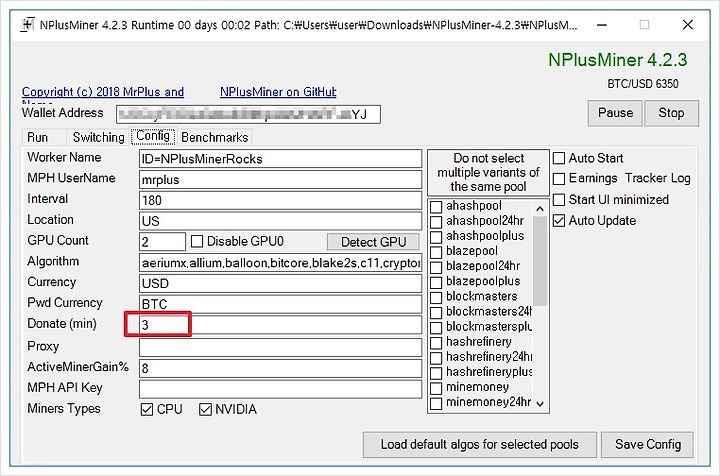Click the Pwd Currency field
This screenshot has height=476, width=720.
point(280,304)
